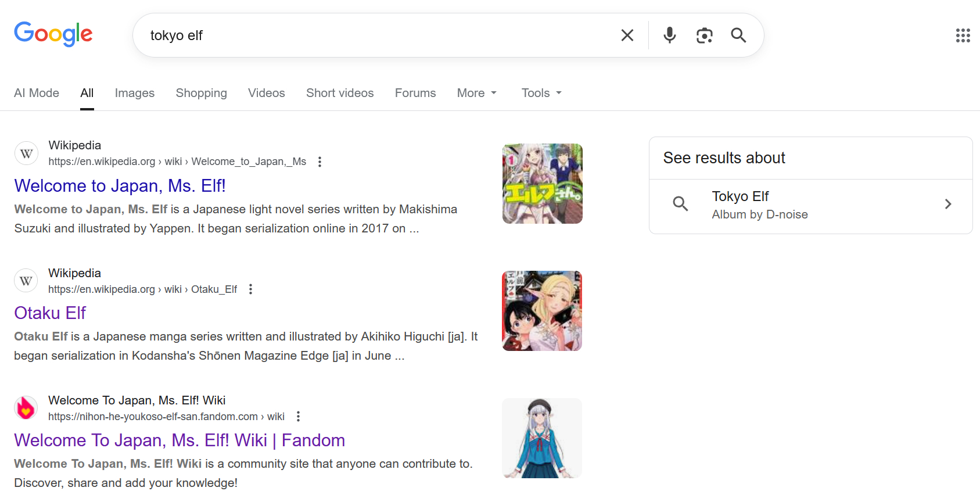Click the Google logo

click(53, 34)
